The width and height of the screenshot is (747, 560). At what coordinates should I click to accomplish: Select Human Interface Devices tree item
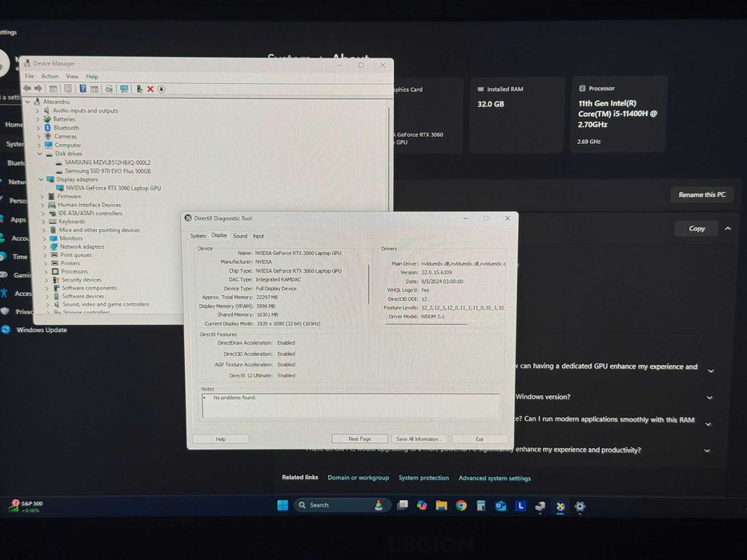[89, 205]
